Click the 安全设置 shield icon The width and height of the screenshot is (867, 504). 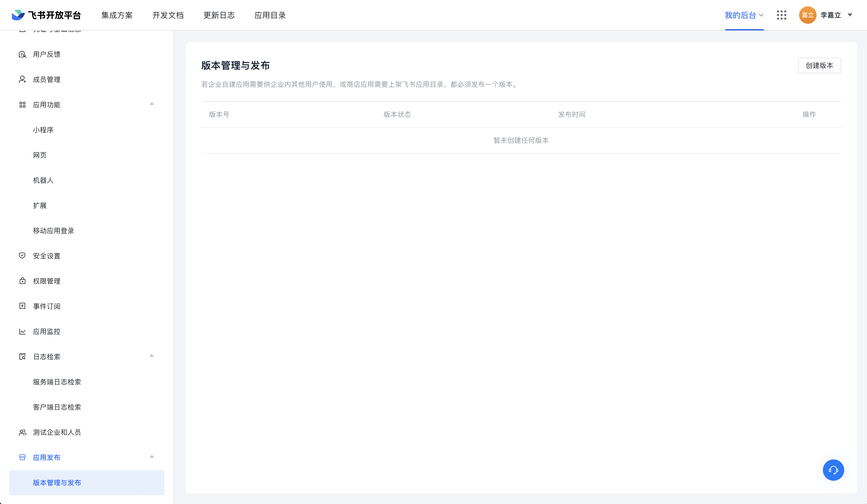(x=22, y=255)
